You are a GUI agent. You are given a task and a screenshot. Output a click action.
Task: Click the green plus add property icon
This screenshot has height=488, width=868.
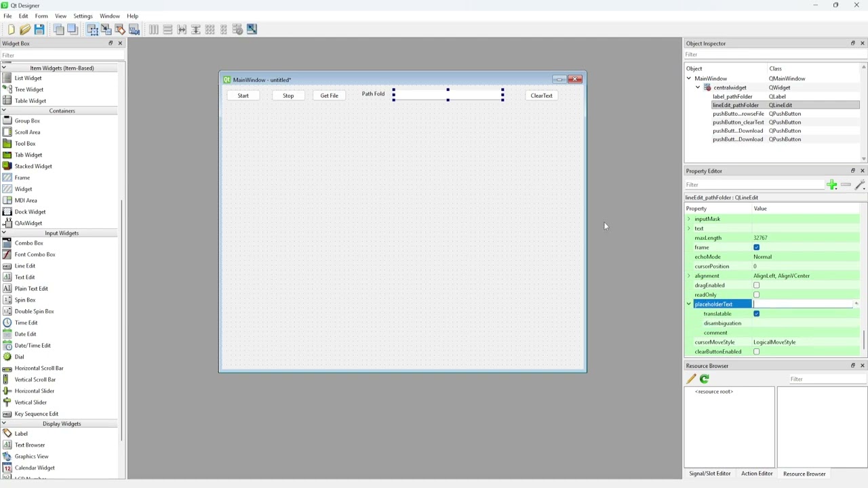pos(831,184)
